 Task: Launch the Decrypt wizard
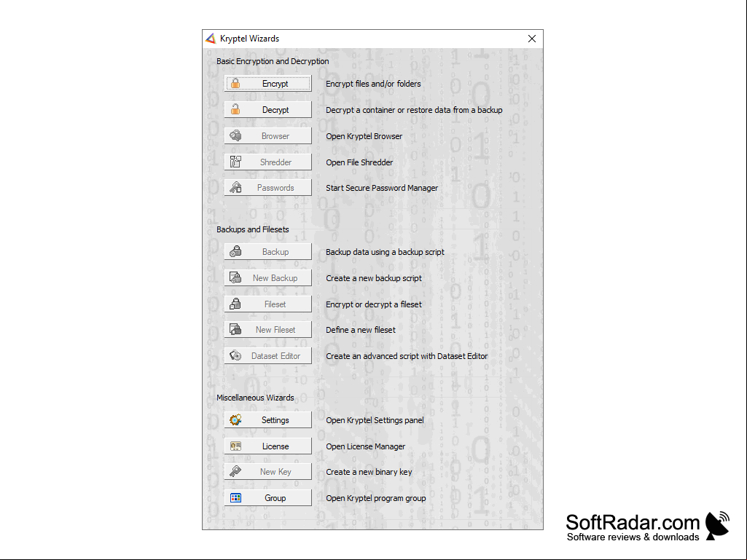[267, 109]
